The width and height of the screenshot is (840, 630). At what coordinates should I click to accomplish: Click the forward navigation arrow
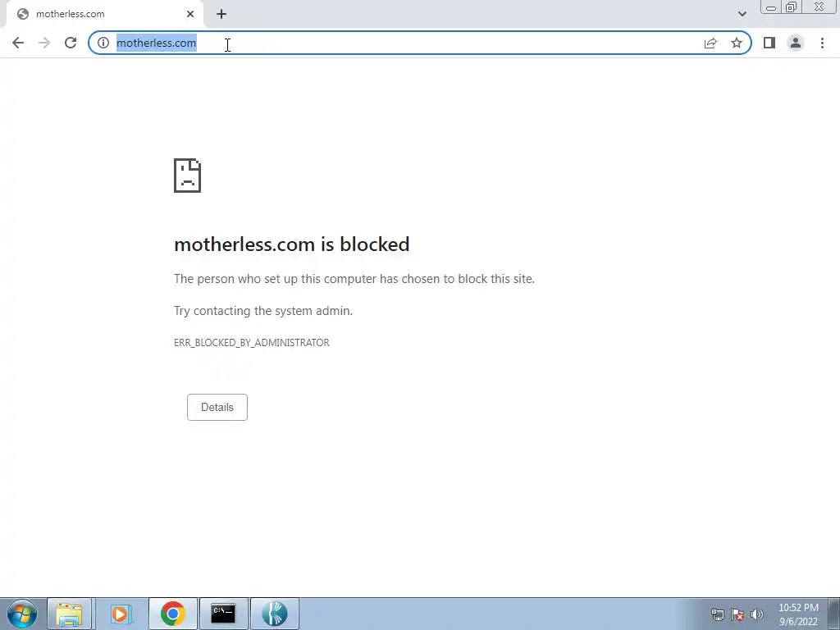tap(44, 43)
